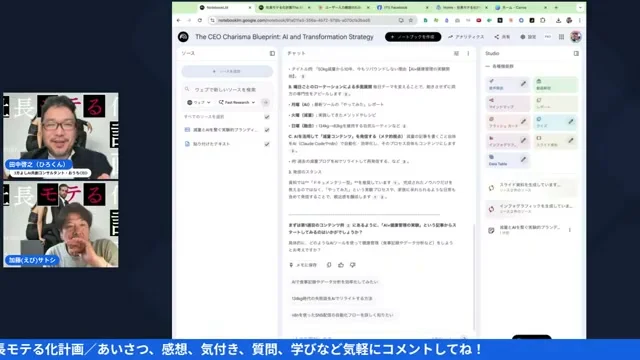The image size is (640, 360).
Task: Edit the infographic tile pencil icon
Action: tap(523, 140)
